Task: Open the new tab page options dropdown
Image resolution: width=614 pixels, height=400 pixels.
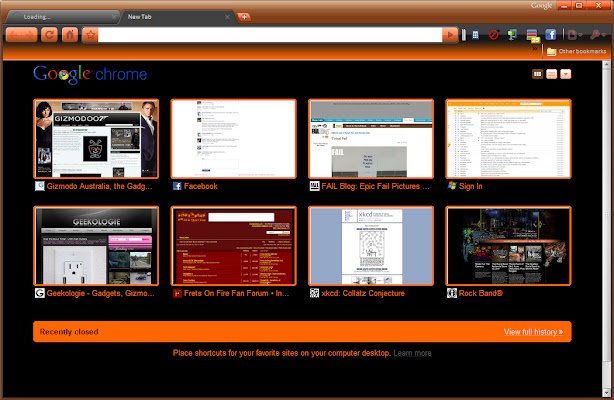Action: (x=565, y=74)
